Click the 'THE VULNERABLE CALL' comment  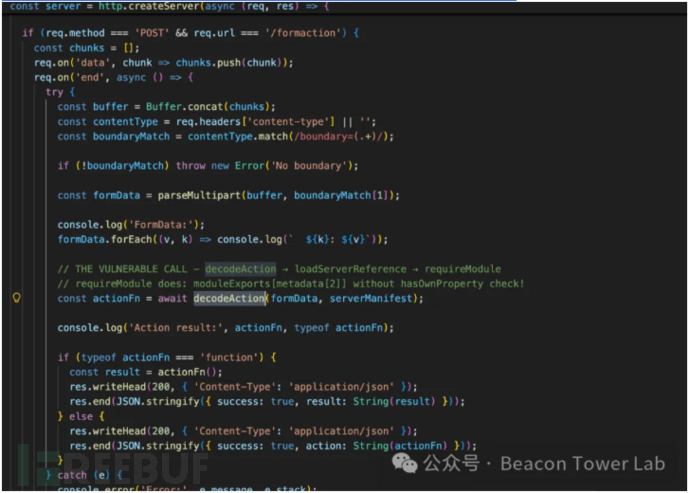coord(279,269)
